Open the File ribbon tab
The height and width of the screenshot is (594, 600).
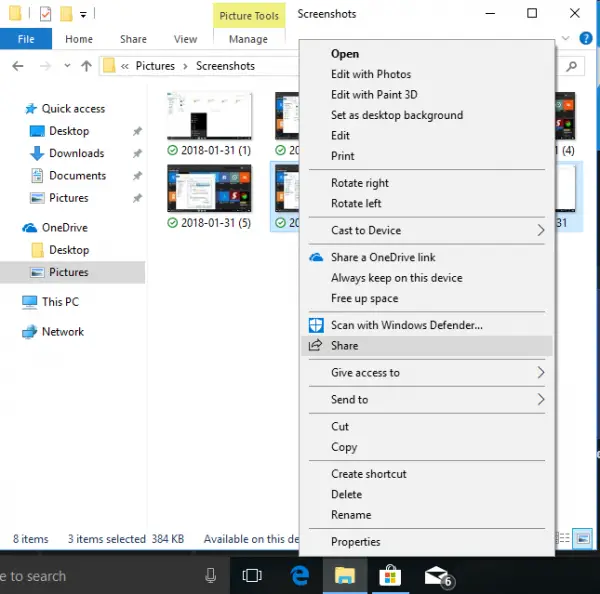26,39
